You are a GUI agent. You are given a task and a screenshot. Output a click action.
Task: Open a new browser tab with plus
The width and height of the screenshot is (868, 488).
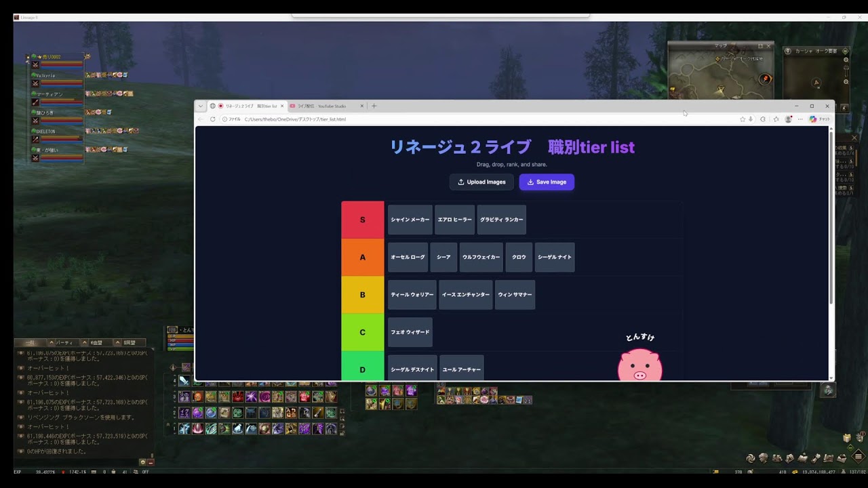pyautogui.click(x=374, y=106)
